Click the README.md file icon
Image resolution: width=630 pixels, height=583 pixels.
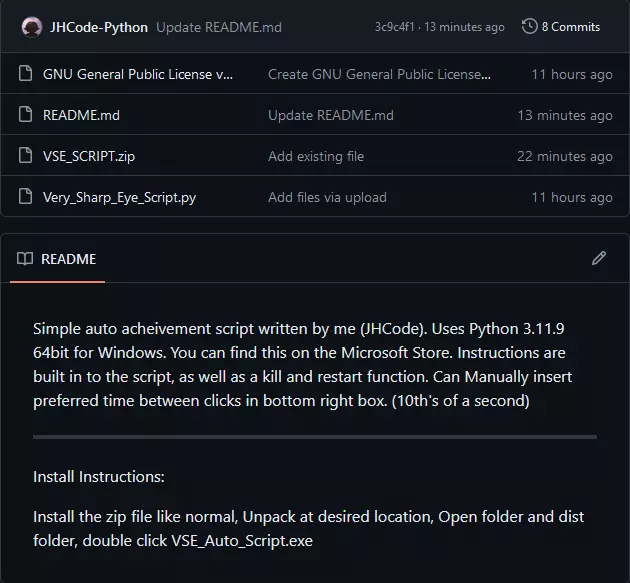tap(26, 115)
